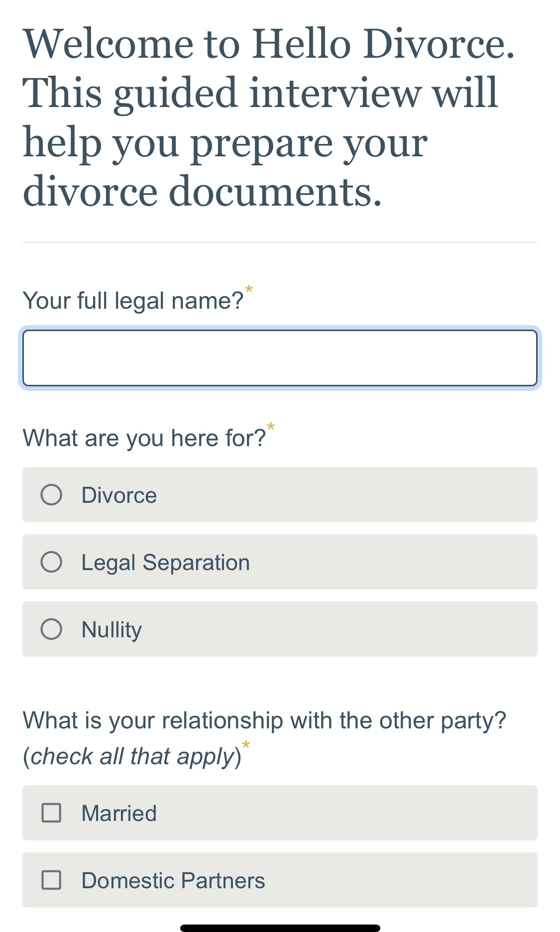Click the "Divorce" option label text

click(119, 495)
